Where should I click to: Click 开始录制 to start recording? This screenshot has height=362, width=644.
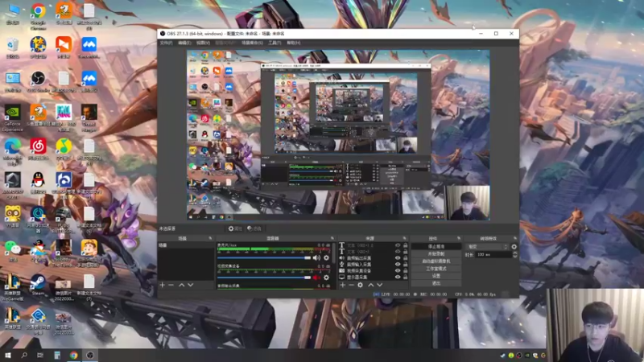point(436,253)
